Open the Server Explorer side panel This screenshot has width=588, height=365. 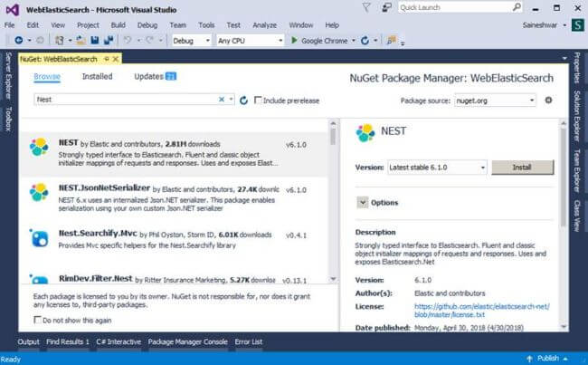(x=8, y=76)
